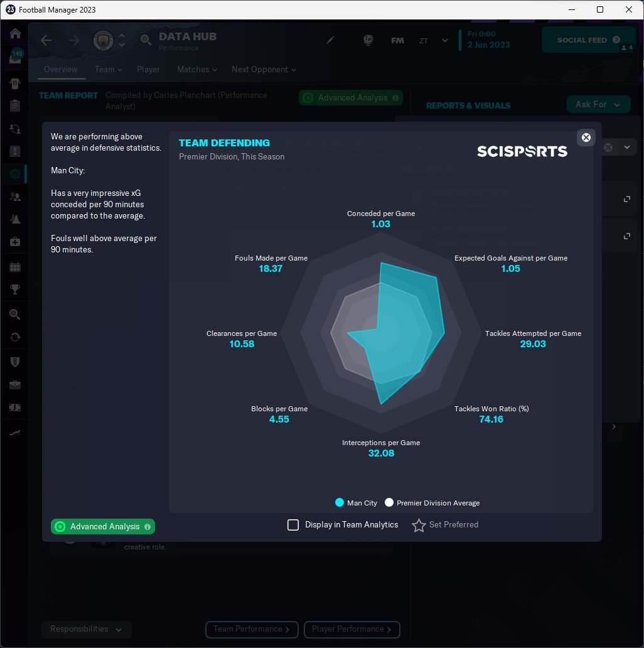The width and height of the screenshot is (644, 648).
Task: Click the Tackles Attempted per Game value 29.03
Action: (533, 344)
